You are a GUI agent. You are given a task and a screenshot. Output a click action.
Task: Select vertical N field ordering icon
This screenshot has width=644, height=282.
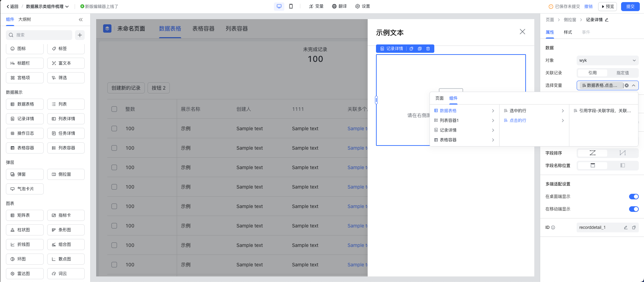pyautogui.click(x=623, y=153)
